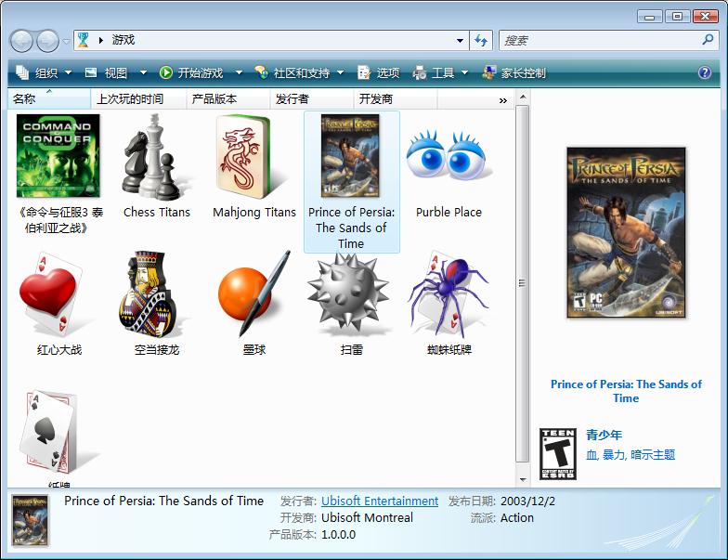Sort by 发行者 column header
Viewport: 728px width, 560px height.
[312, 98]
